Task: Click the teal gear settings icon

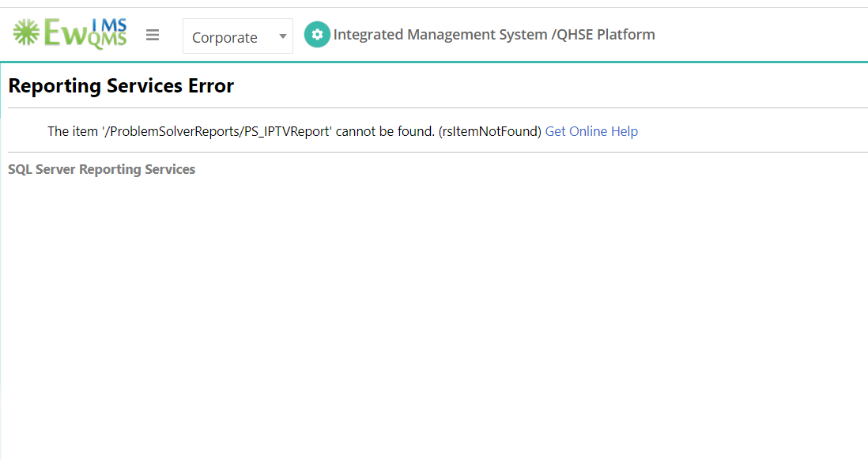Action: (x=317, y=34)
